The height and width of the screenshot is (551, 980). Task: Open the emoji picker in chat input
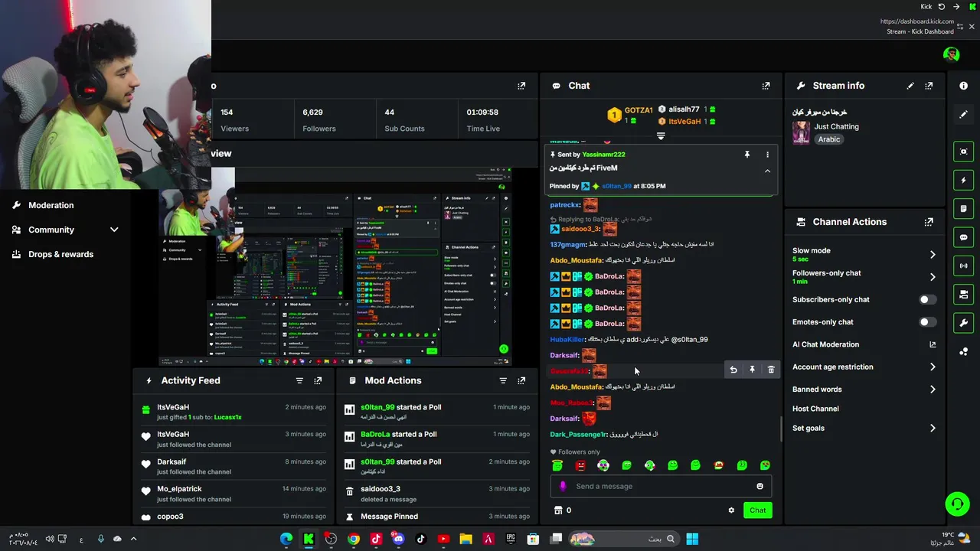[759, 486]
